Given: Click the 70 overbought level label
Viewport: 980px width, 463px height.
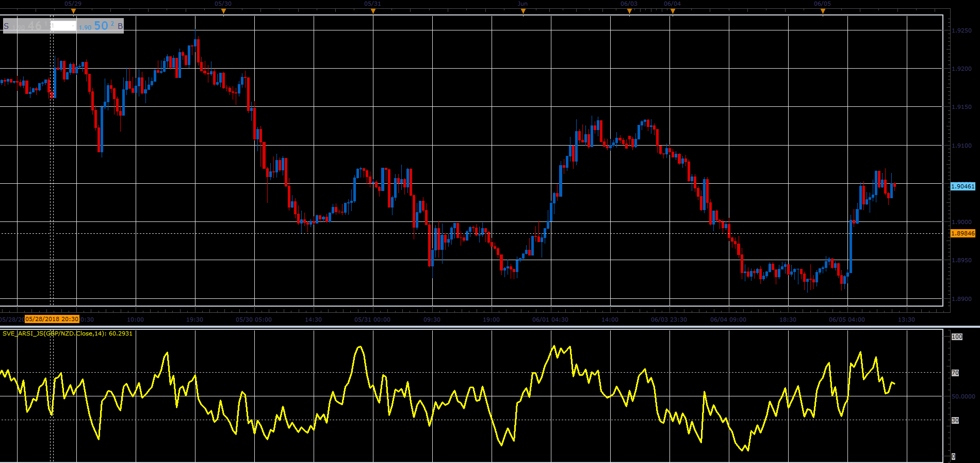Looking at the screenshot, I should [955, 373].
